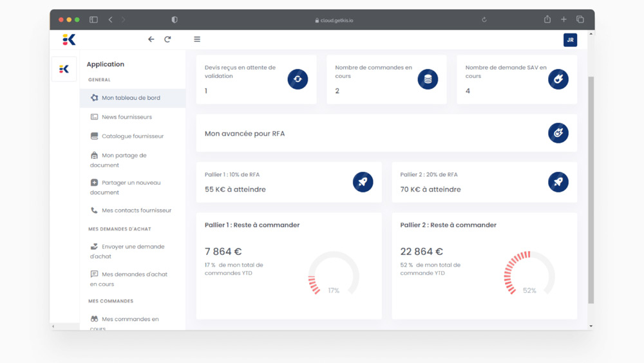Viewport: 644px width, 363px height.
Task: Click the browser Share icon
Action: pos(547,19)
